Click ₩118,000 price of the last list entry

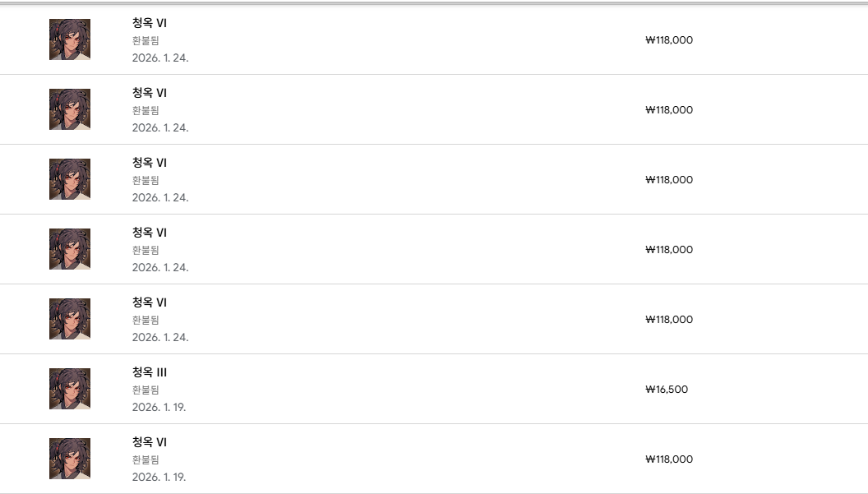click(669, 459)
